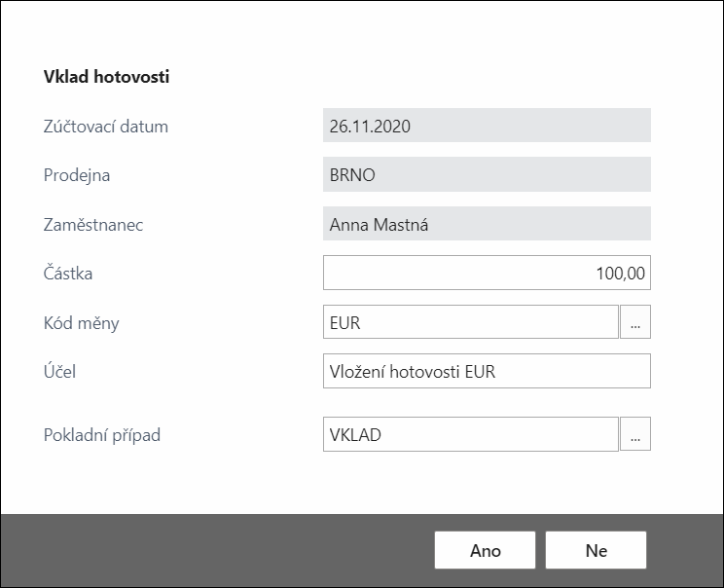Viewport: 724px width, 588px height.
Task: Confirm the cash deposit with Ano
Action: pos(485,550)
